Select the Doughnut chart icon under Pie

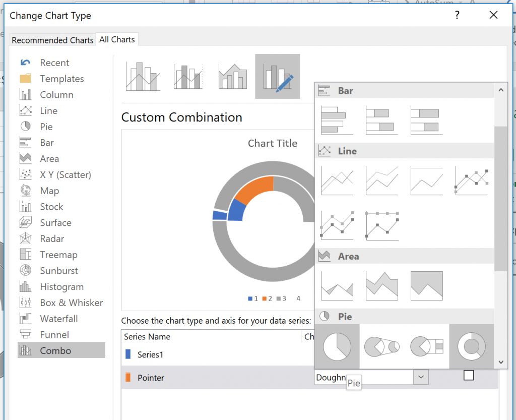click(471, 346)
